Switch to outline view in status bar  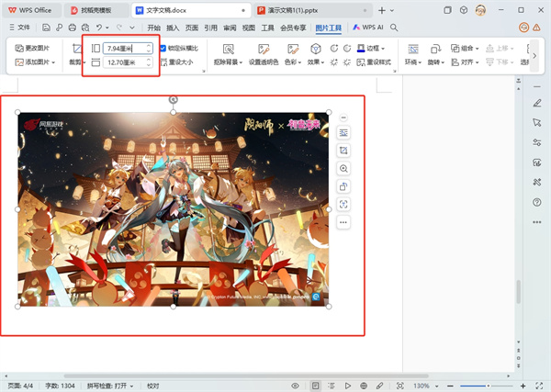click(x=332, y=386)
